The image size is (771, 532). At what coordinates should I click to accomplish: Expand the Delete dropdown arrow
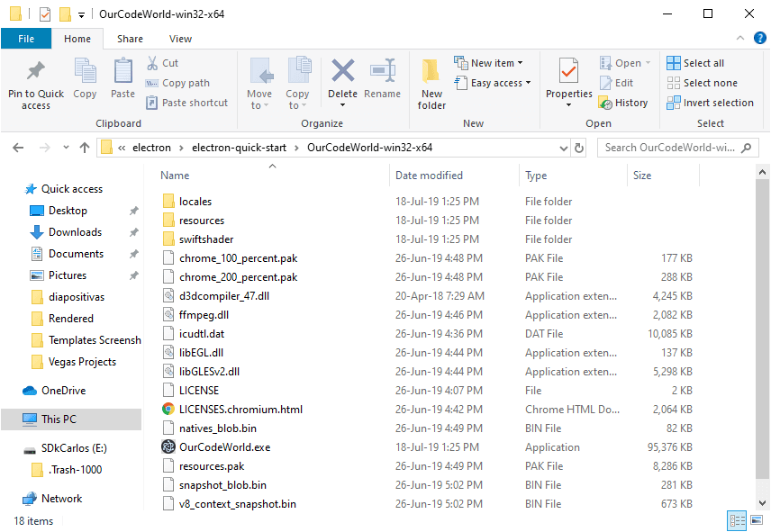(x=343, y=105)
